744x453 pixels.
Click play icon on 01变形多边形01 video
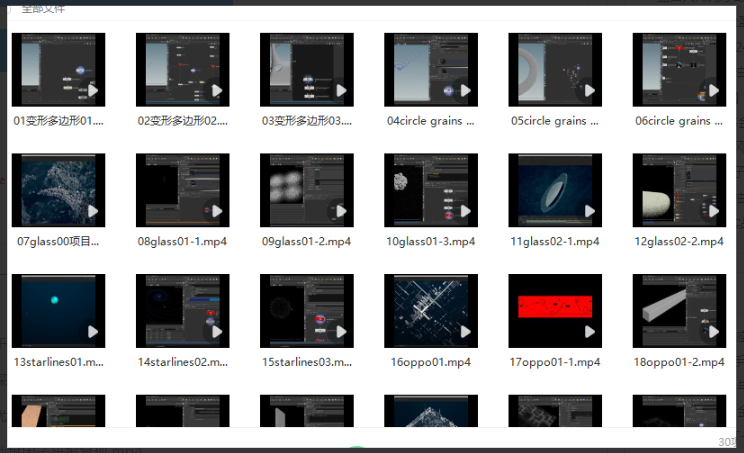click(x=92, y=91)
